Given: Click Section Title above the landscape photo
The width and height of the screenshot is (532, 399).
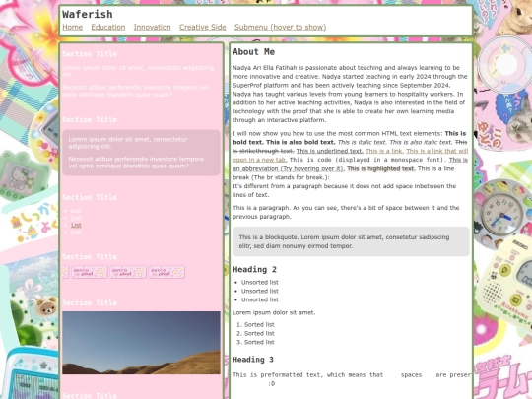Looking at the screenshot, I should pos(90,302).
